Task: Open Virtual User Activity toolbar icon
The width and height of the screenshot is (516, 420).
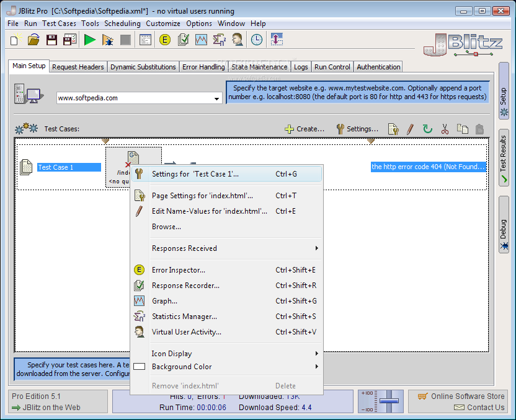Action: pos(238,40)
